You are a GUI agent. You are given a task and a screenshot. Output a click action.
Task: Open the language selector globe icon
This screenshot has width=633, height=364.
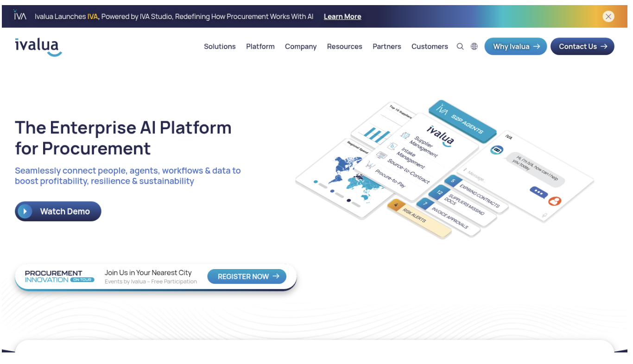click(x=474, y=46)
